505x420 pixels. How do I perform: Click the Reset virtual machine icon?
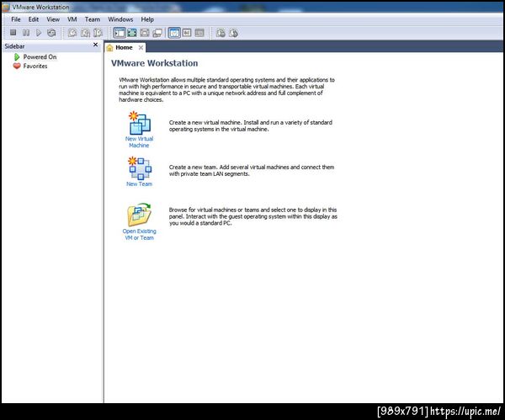(x=51, y=33)
